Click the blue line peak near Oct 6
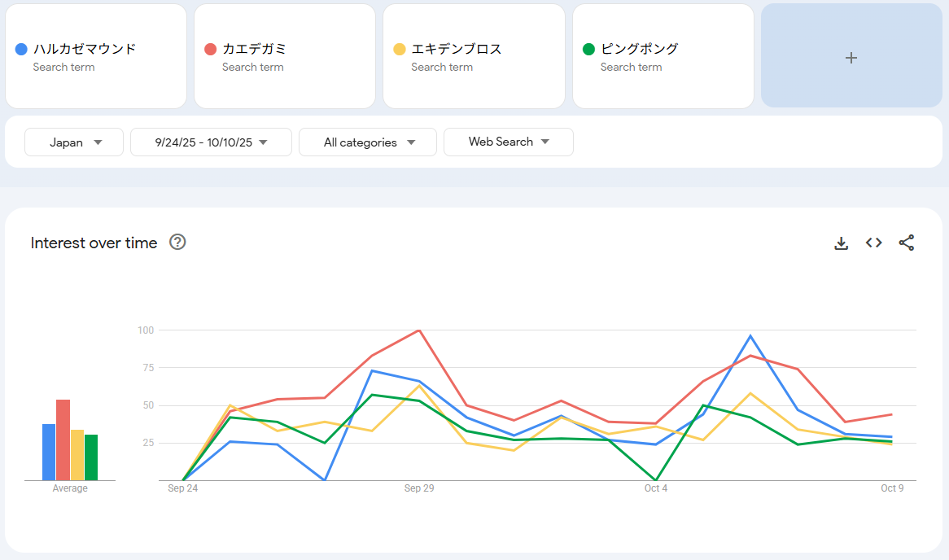Viewport: 949px width, 560px height. coord(750,336)
